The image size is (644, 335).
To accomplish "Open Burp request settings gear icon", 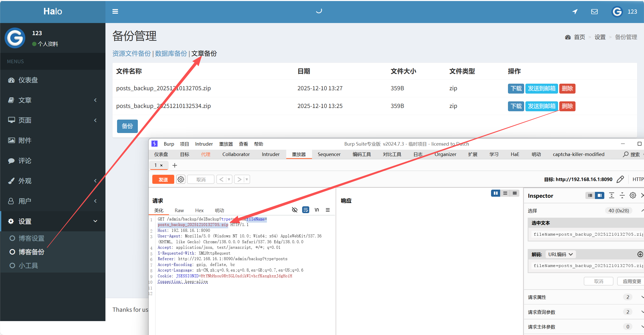I will pyautogui.click(x=181, y=180).
